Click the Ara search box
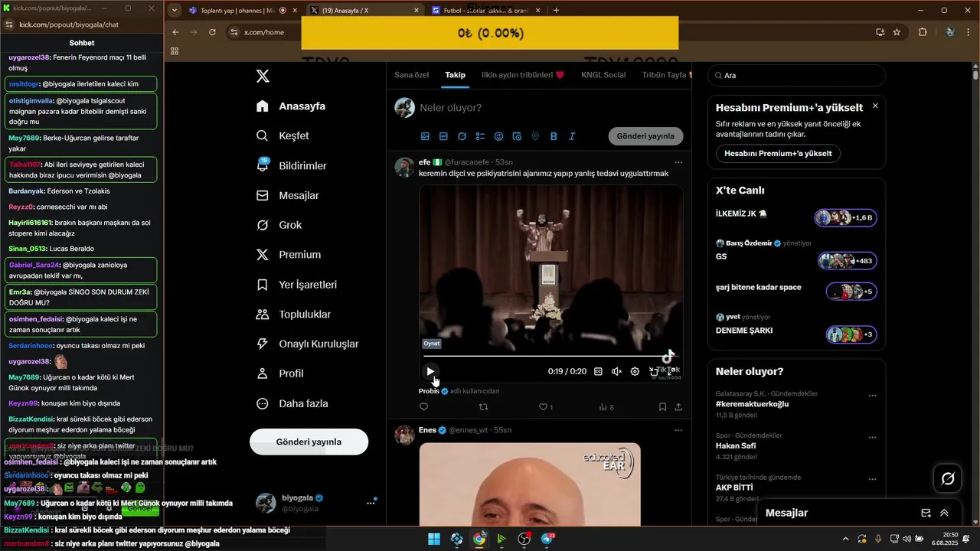This screenshot has height=551, width=980. pyautogui.click(x=796, y=76)
